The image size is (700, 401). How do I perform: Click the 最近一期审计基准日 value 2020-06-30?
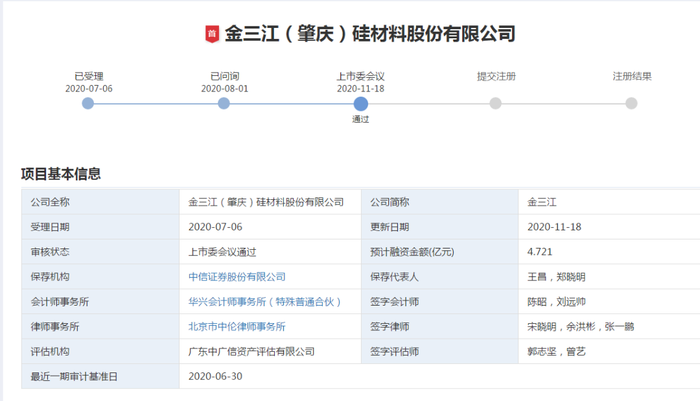point(215,376)
